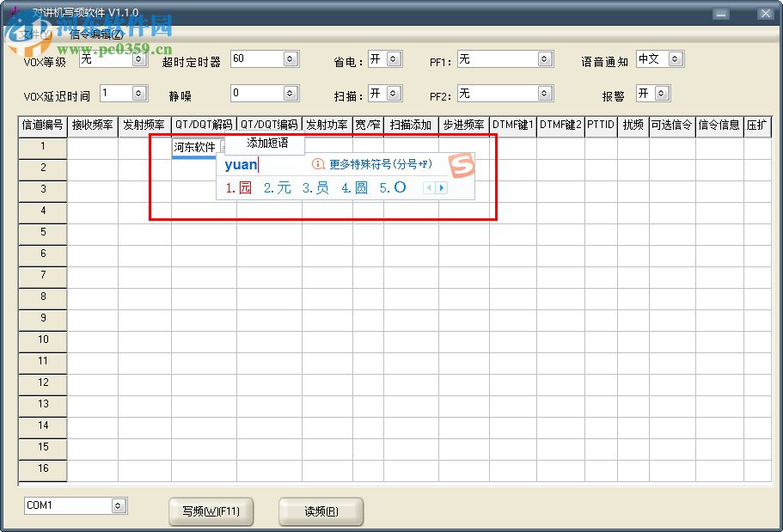Click the 信道编号 column header
The height and width of the screenshot is (532, 783).
pyautogui.click(x=42, y=125)
